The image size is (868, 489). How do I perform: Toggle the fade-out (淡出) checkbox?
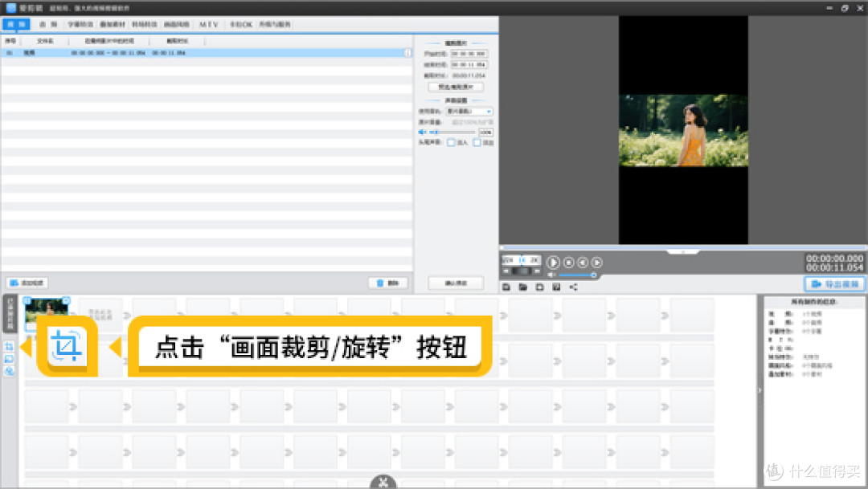click(x=477, y=143)
